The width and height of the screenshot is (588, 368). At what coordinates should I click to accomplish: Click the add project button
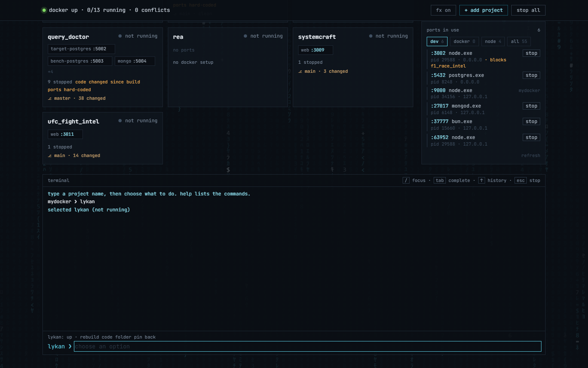coord(483,10)
